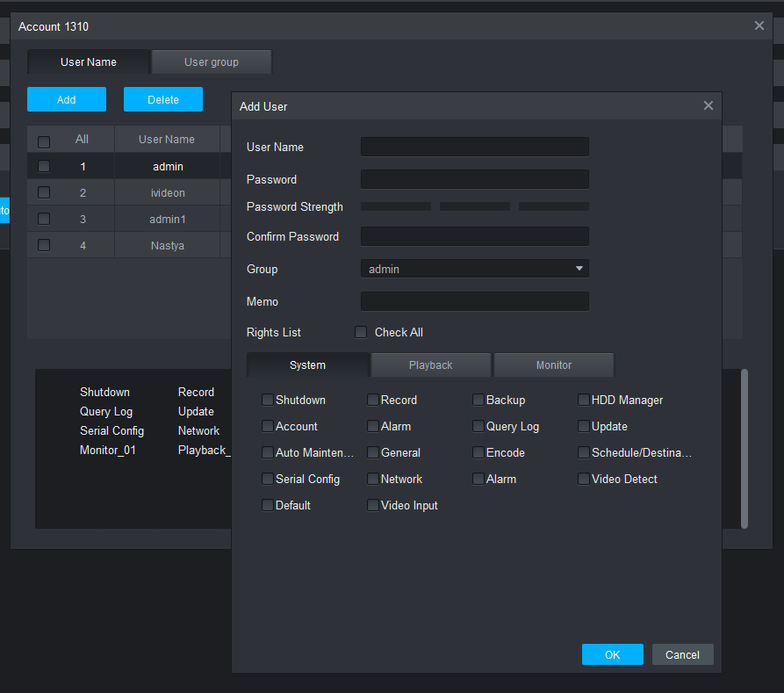Toggle the Check All checkbox
This screenshot has height=693, width=784.
pyautogui.click(x=361, y=332)
